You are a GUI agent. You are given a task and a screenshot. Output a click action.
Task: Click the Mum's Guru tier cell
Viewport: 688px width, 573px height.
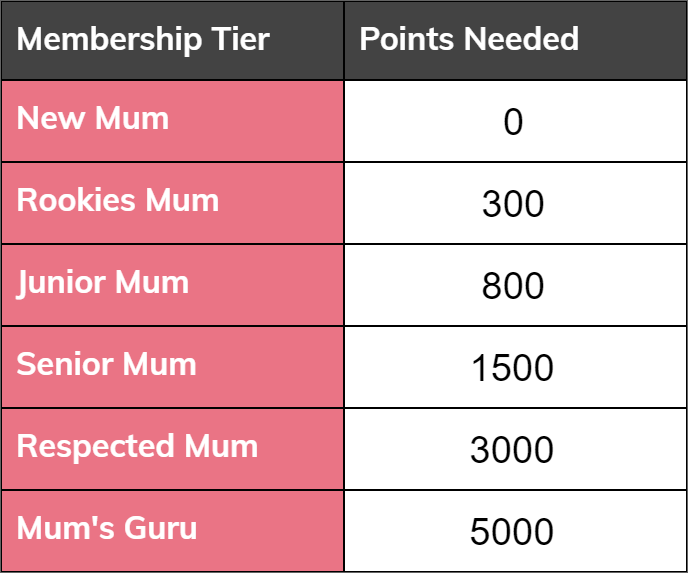(x=172, y=531)
